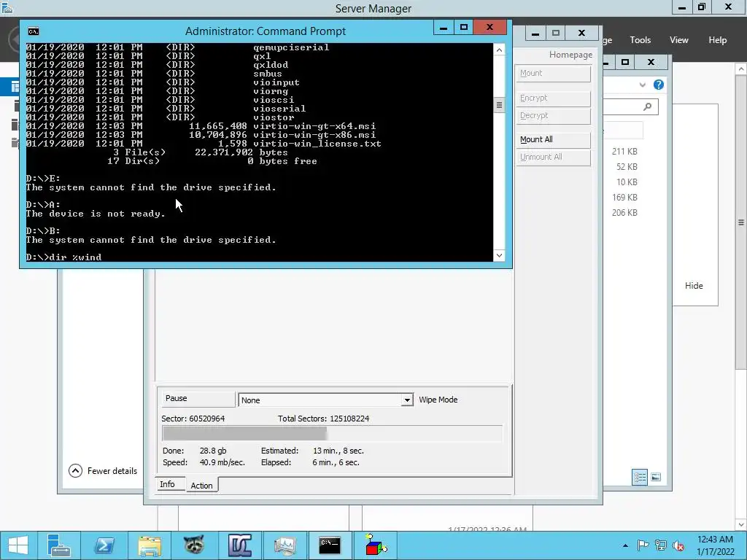Switch to Command Prompt taskbar icon

point(330,545)
